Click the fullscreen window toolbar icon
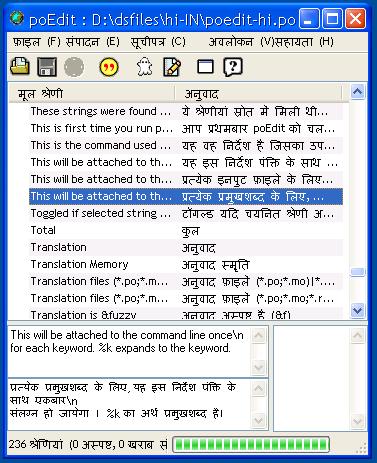Image resolution: width=377 pixels, height=463 pixels. pyautogui.click(x=205, y=66)
